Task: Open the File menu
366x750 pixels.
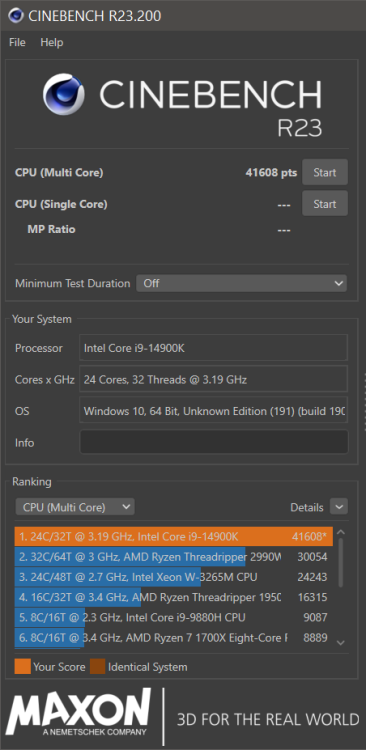Action: tap(17, 43)
